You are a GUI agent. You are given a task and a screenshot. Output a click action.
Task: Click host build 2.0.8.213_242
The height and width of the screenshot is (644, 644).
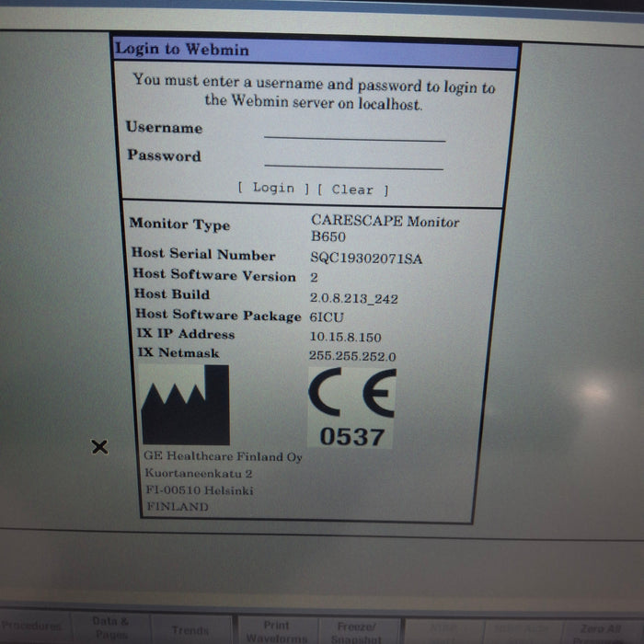[353, 298]
